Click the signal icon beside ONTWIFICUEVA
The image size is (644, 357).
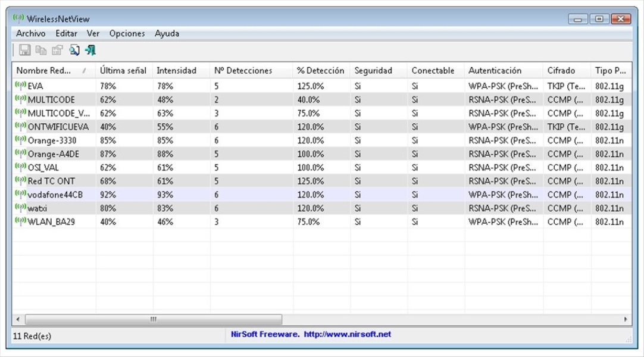[x=20, y=126]
